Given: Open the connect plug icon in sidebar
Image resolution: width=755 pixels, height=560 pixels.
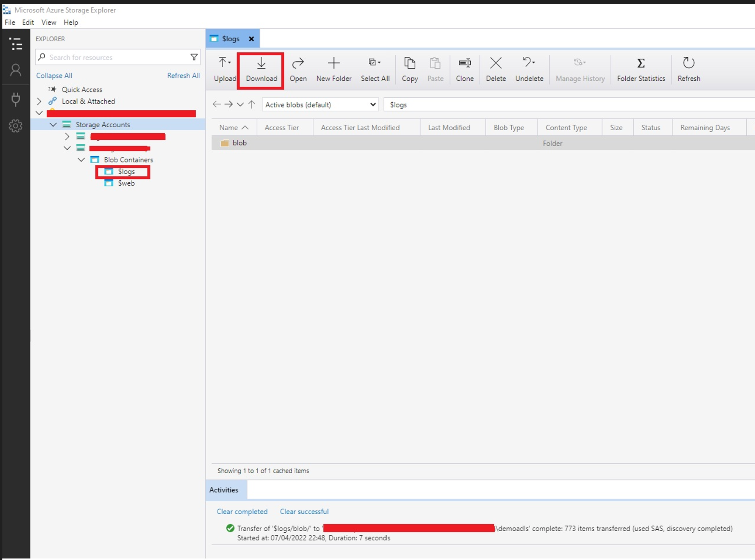Looking at the screenshot, I should click(x=16, y=99).
